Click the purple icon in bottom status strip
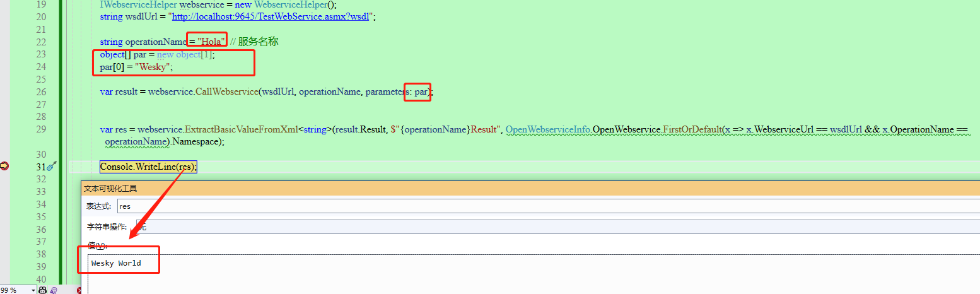 coord(54,290)
